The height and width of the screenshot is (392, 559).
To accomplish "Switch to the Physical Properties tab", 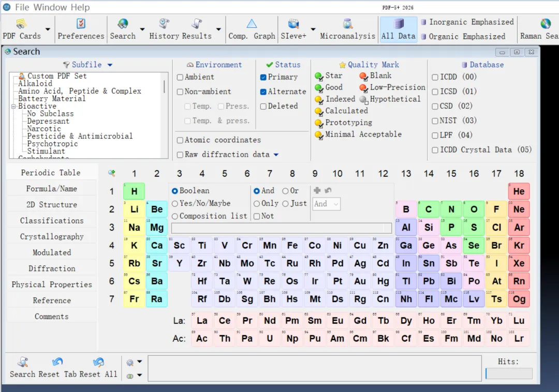I will (x=52, y=284).
